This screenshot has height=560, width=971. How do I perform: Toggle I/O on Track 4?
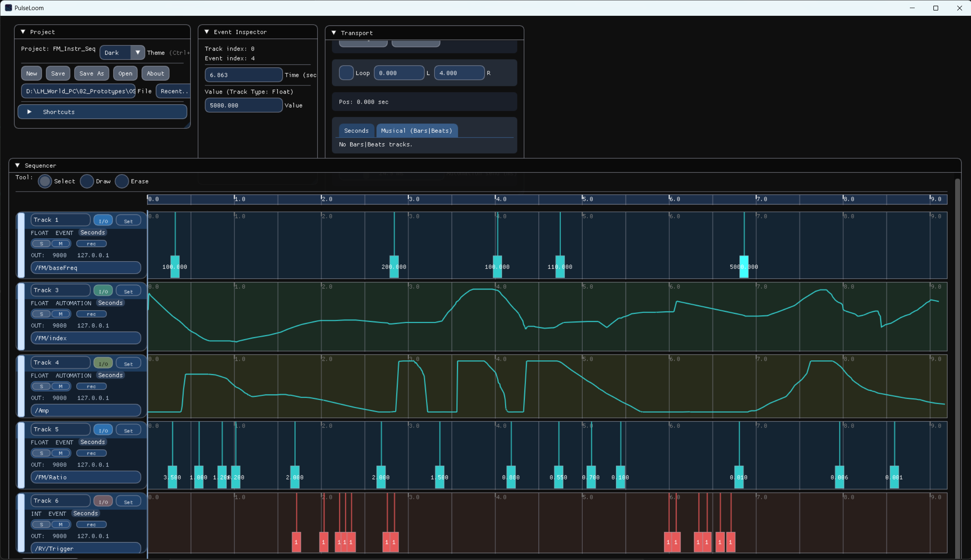coord(103,363)
